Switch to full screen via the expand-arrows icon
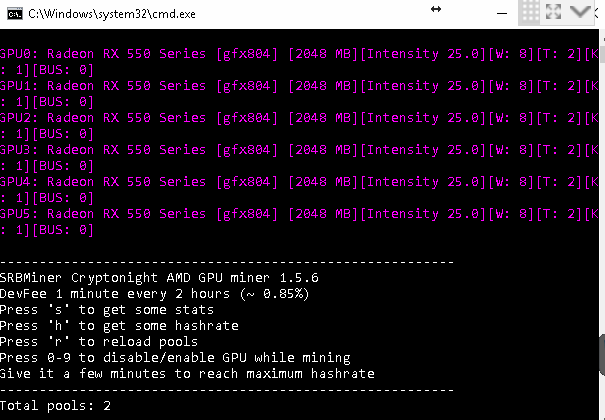Image resolution: width=605 pixels, height=420 pixels. pos(553,12)
